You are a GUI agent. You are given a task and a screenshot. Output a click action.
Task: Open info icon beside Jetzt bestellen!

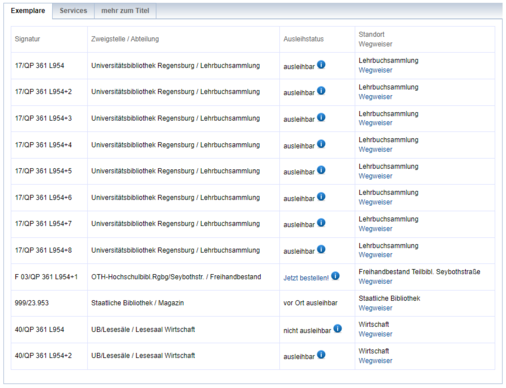[x=335, y=276]
